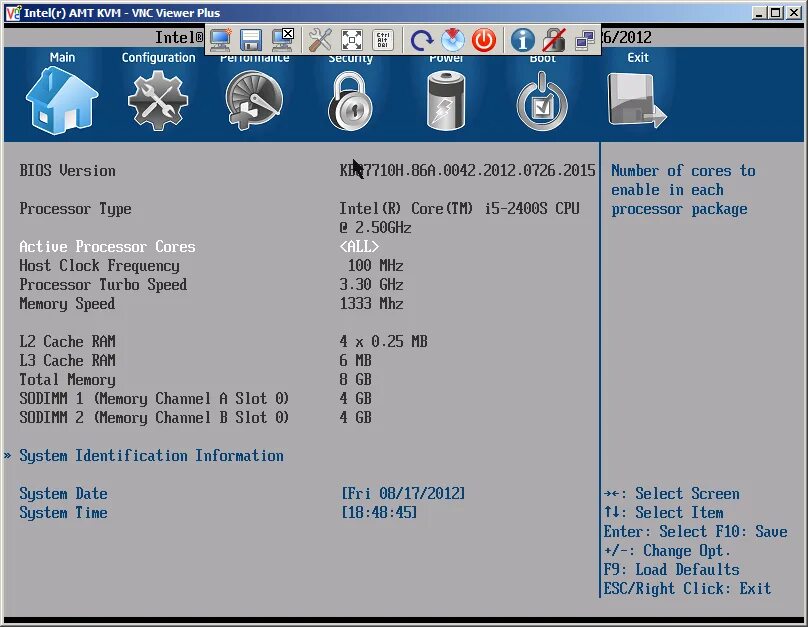Click the Close Connection monitor icon
The height and width of the screenshot is (627, 808).
[x=282, y=40]
